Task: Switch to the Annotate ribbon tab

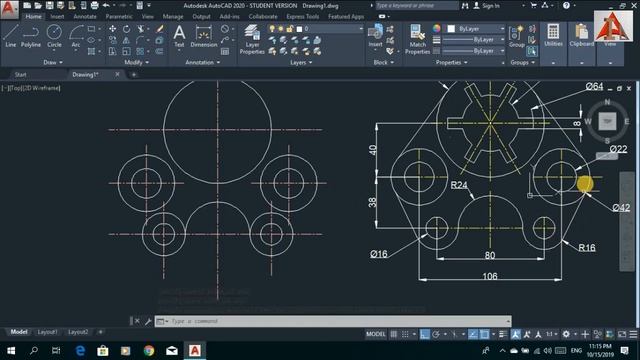Action: [85, 17]
